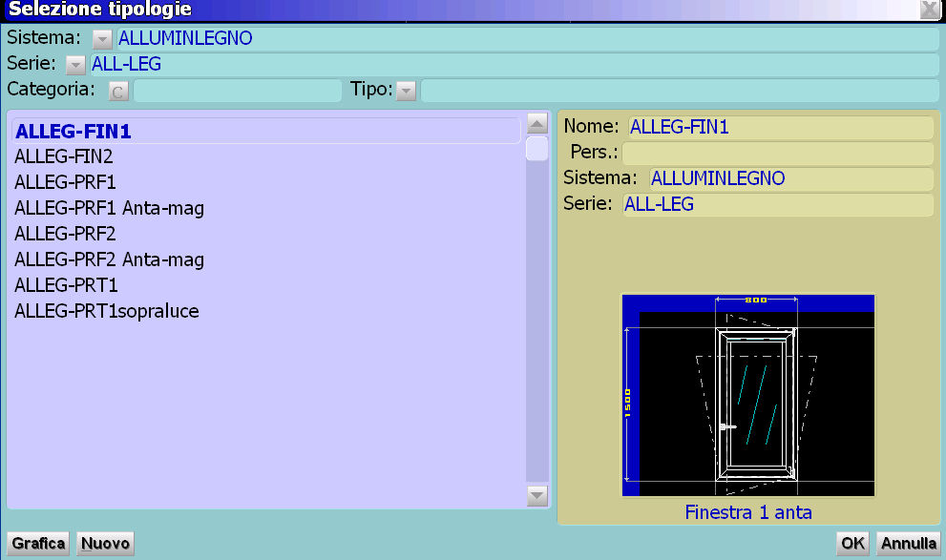Screen dimensions: 946x560
Task: Click the Nome field showing ALLEG-FIN1
Action: click(x=780, y=127)
